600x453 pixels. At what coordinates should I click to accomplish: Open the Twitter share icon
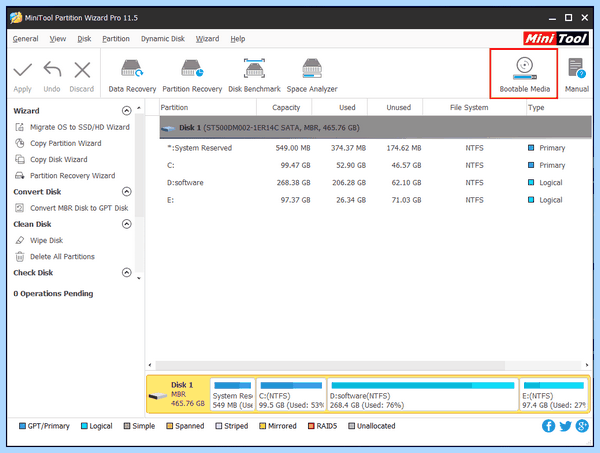(x=565, y=426)
